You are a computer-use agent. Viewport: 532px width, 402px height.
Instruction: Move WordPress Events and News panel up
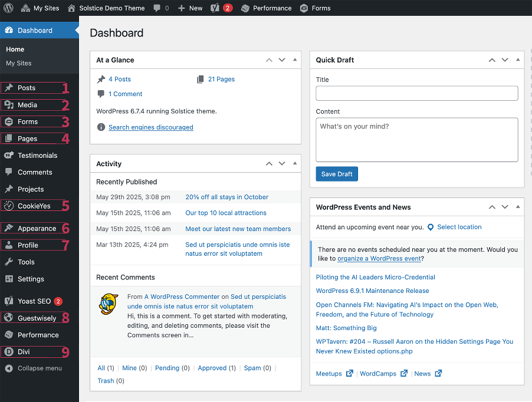tap(492, 207)
